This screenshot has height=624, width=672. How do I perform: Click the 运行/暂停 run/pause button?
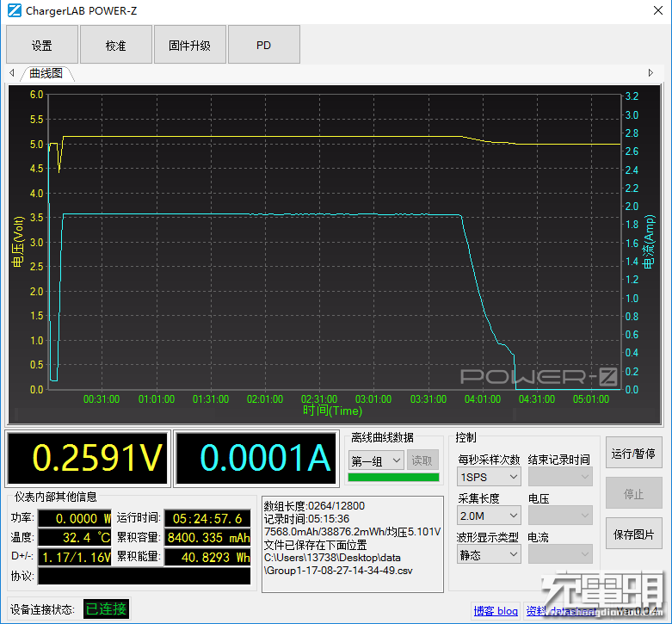(634, 453)
